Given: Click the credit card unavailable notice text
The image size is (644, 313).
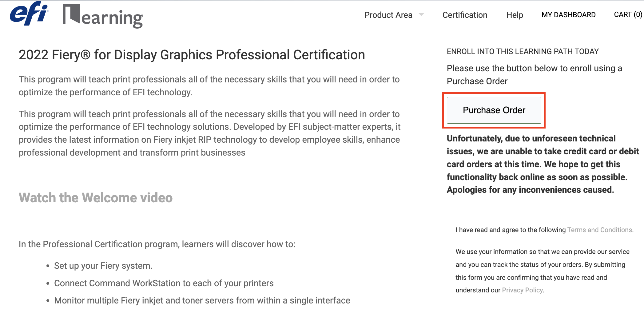Looking at the screenshot, I should click(543, 164).
